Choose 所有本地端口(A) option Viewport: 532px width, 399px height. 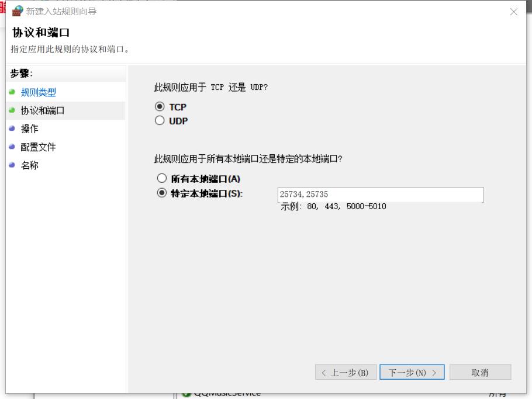(162, 179)
